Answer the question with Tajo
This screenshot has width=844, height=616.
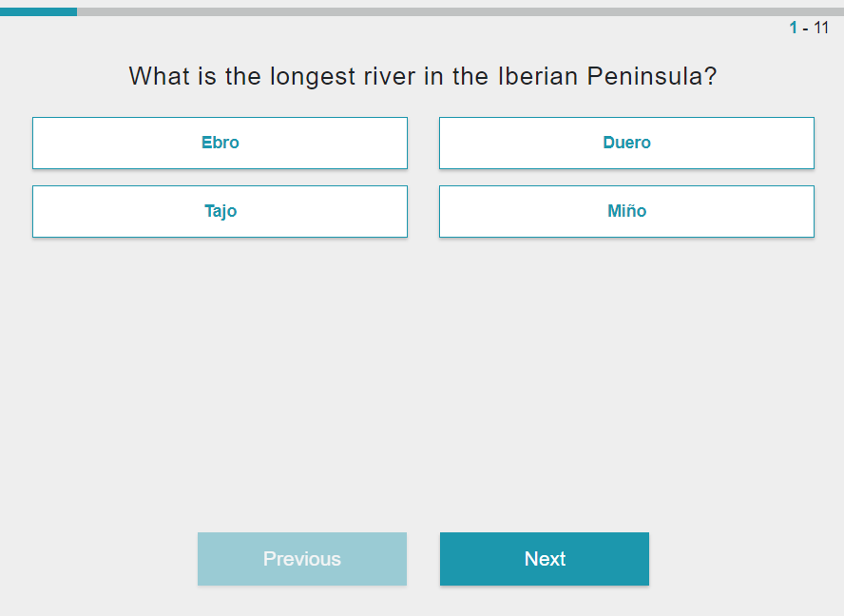pos(220,211)
